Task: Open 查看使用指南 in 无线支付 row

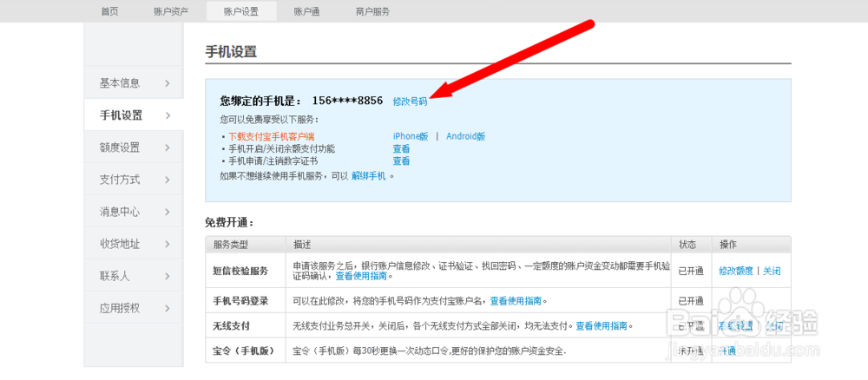Action: (602, 326)
